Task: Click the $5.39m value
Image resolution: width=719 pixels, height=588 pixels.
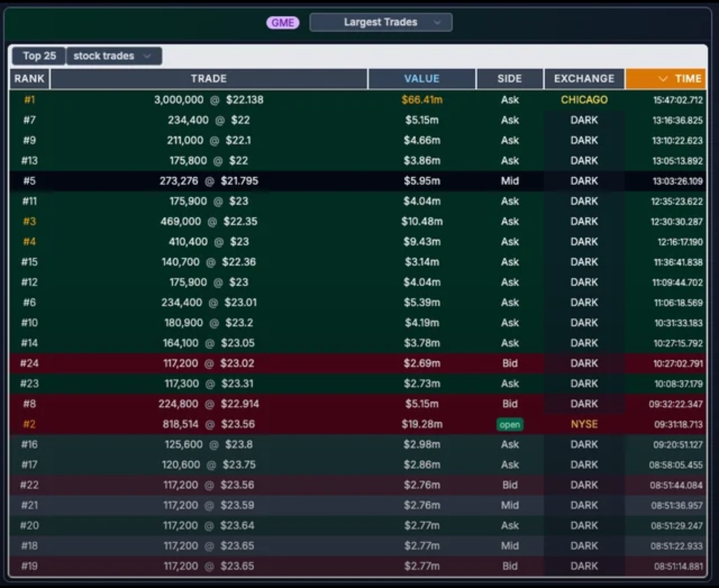Action: (x=422, y=302)
